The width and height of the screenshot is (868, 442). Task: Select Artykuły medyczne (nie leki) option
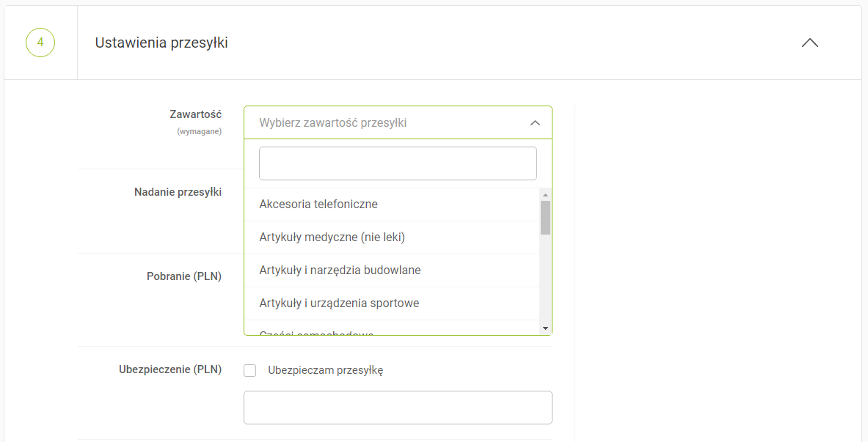point(332,237)
